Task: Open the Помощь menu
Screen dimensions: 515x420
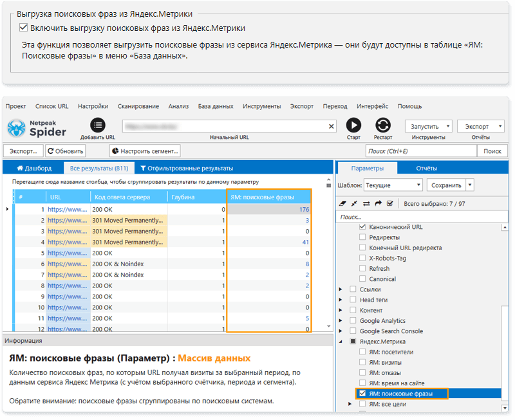Action: [409, 106]
